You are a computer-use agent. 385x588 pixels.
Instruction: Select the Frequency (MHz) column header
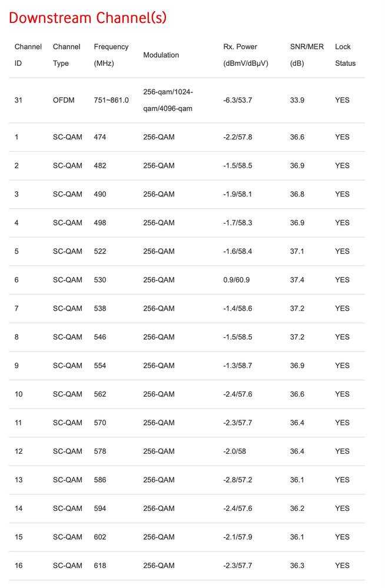point(111,55)
